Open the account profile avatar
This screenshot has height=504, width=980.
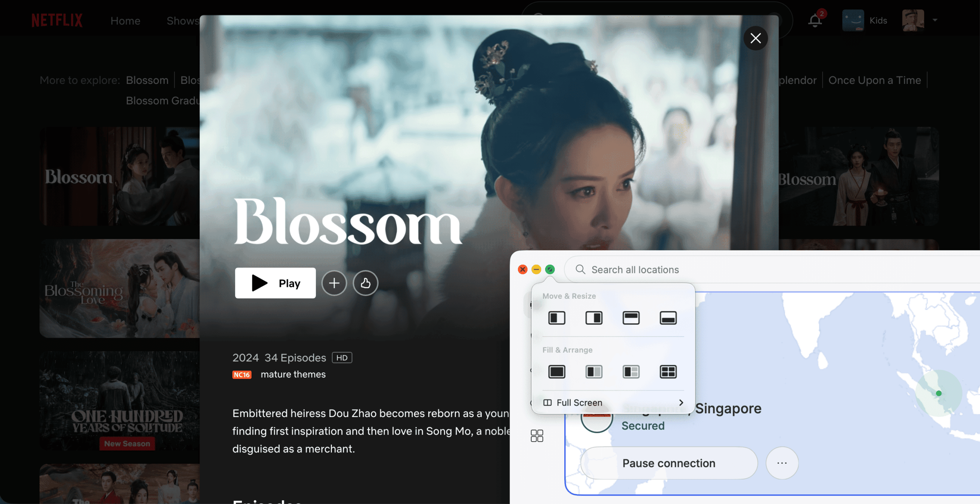(x=913, y=20)
